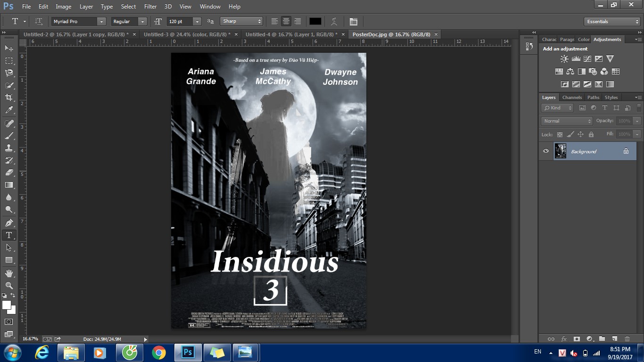Open the Essentials workspace dropdown
This screenshot has height=362, width=644.
pos(612,22)
